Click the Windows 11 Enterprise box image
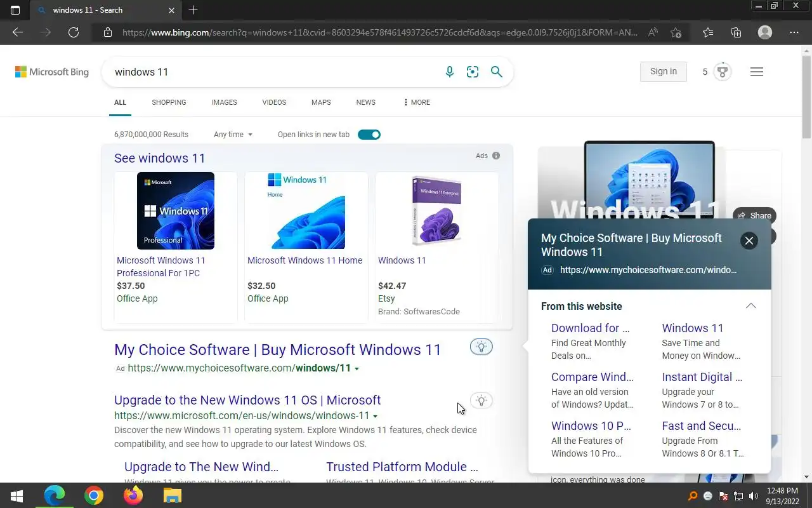The height and width of the screenshot is (508, 812). (x=436, y=211)
